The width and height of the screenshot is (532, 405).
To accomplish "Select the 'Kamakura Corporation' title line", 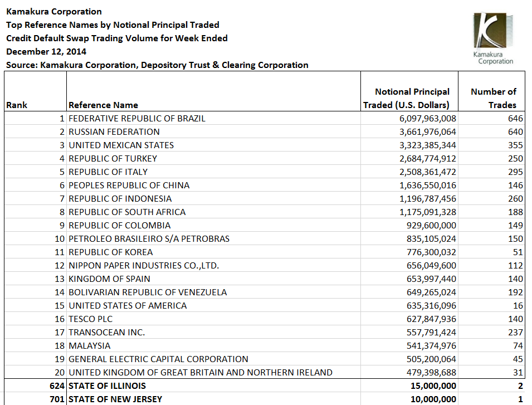I will [54, 12].
